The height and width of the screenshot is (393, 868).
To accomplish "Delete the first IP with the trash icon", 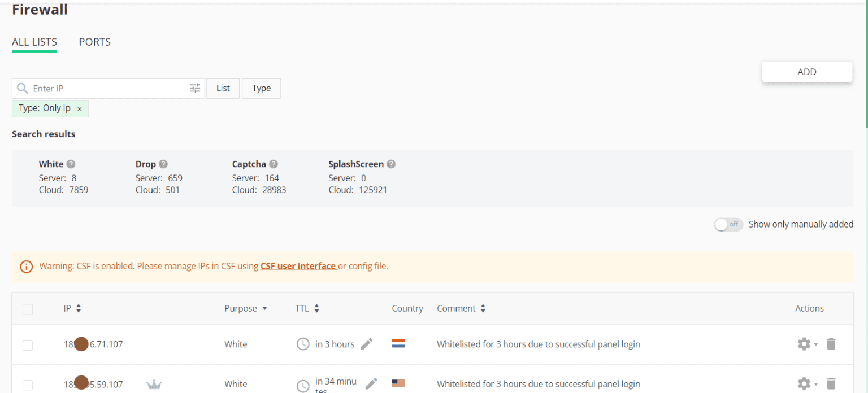I will [x=831, y=344].
